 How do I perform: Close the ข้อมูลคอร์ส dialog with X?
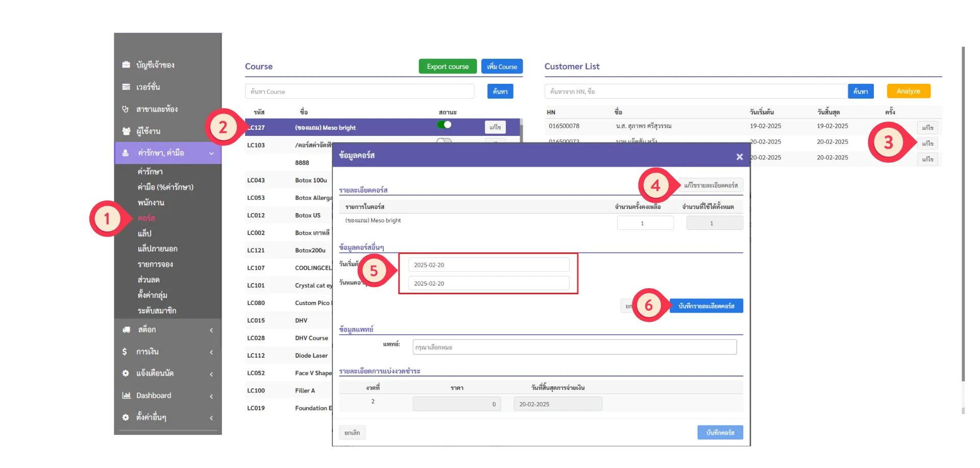739,157
